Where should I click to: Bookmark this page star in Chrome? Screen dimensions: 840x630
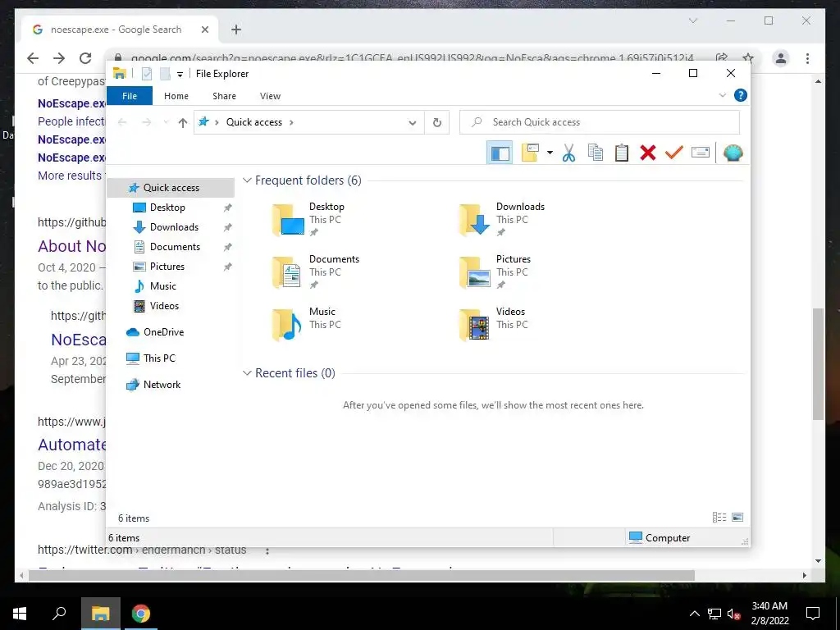click(x=748, y=58)
